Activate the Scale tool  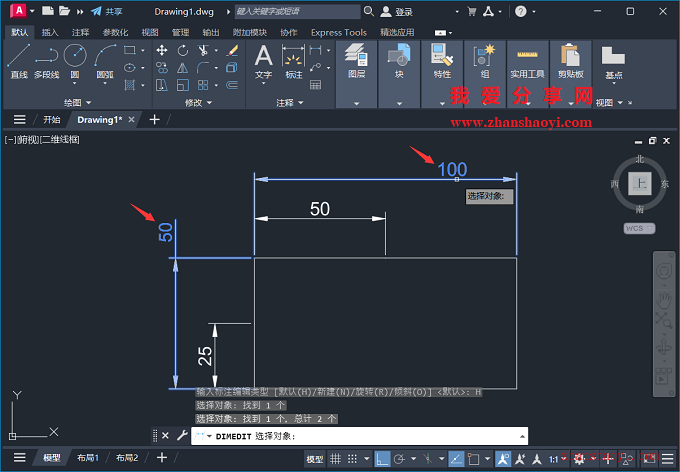[183, 85]
